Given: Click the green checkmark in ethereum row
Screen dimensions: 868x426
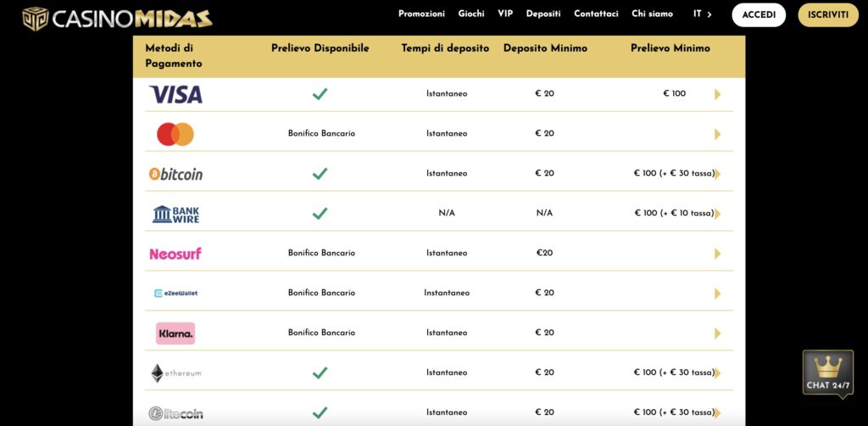Looking at the screenshot, I should click(x=320, y=373).
